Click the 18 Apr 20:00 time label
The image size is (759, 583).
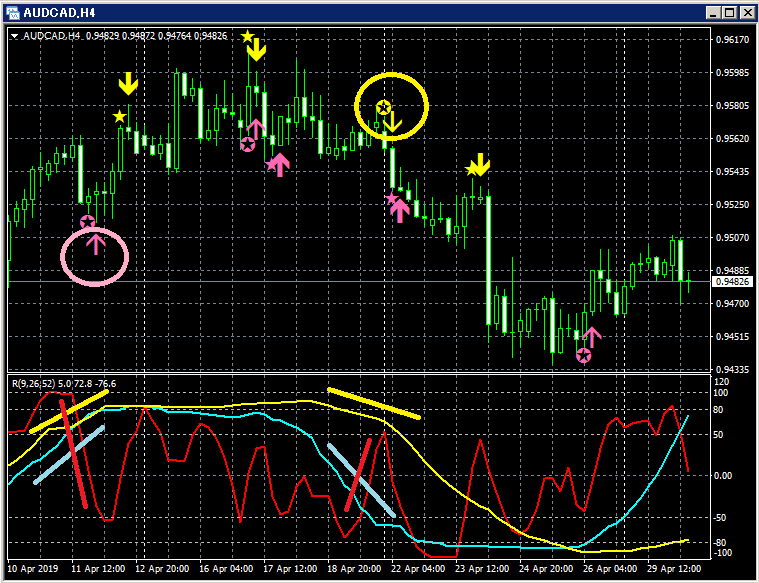(354, 568)
